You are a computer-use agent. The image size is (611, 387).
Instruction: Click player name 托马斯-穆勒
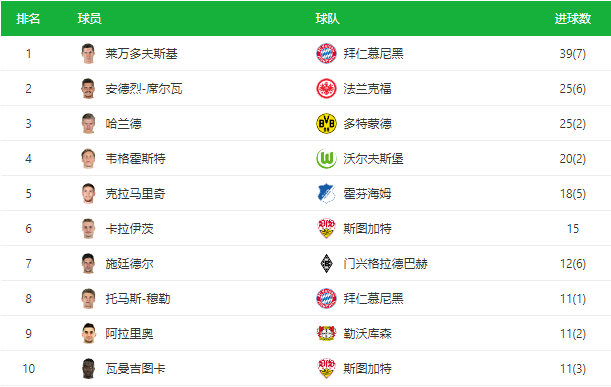138,299
